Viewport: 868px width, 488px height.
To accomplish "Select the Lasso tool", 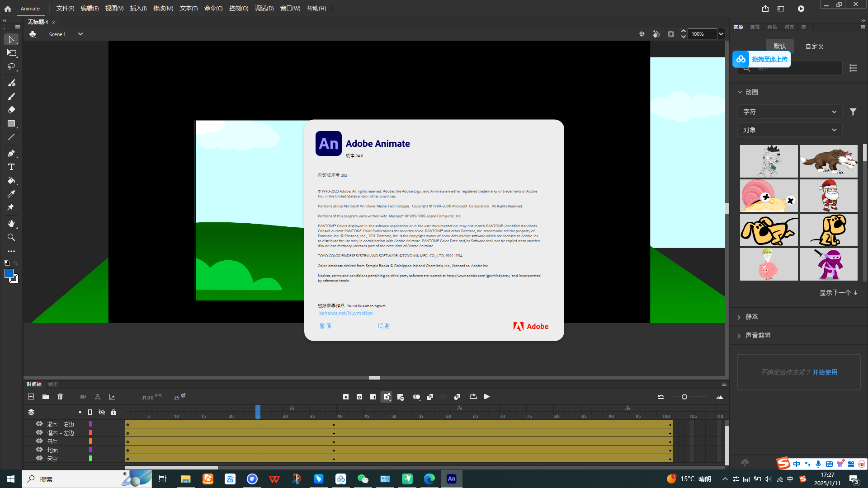I will (11, 67).
